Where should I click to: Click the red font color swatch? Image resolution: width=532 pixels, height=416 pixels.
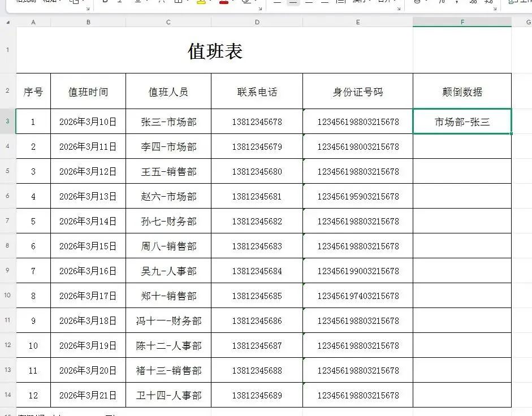tap(223, 2)
